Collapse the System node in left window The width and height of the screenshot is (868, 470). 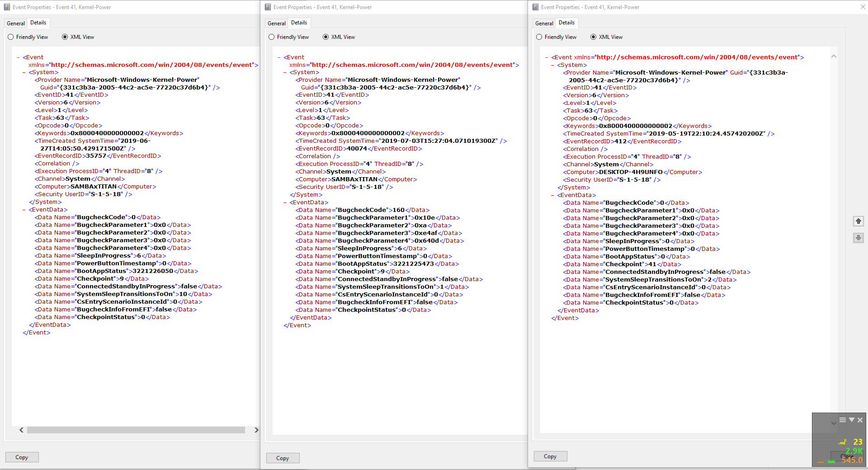pos(24,72)
